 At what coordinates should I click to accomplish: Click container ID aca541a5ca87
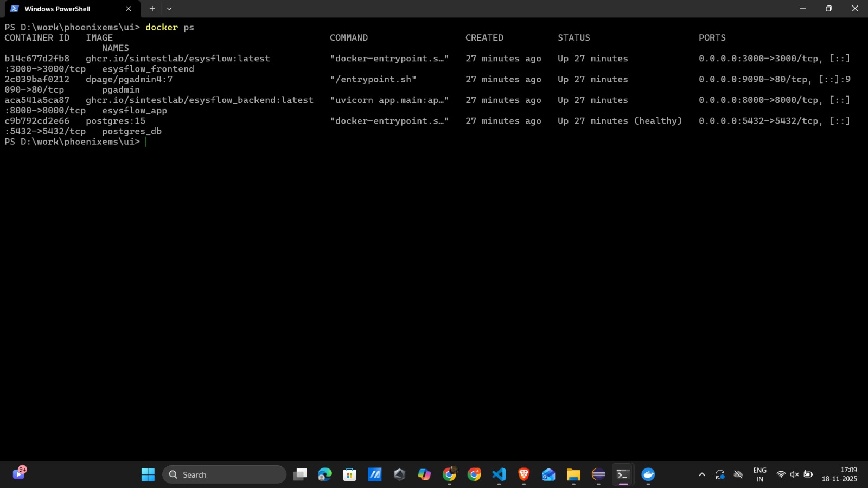point(37,100)
